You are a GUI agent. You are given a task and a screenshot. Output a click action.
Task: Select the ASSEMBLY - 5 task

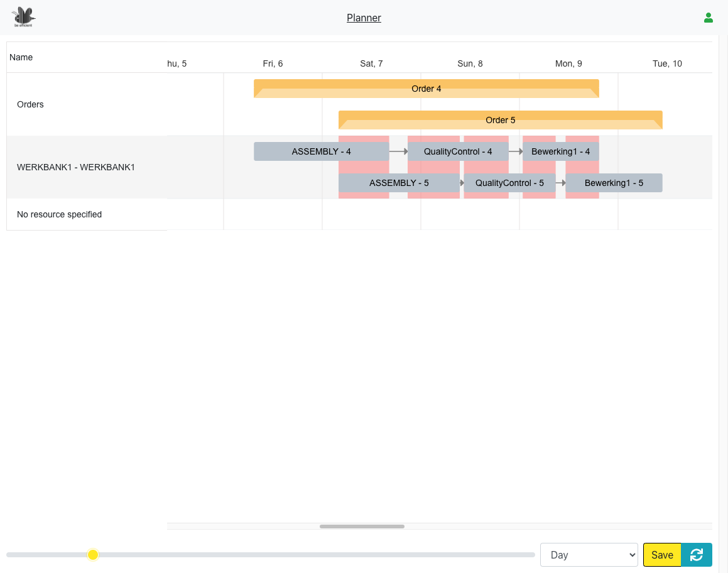398,183
